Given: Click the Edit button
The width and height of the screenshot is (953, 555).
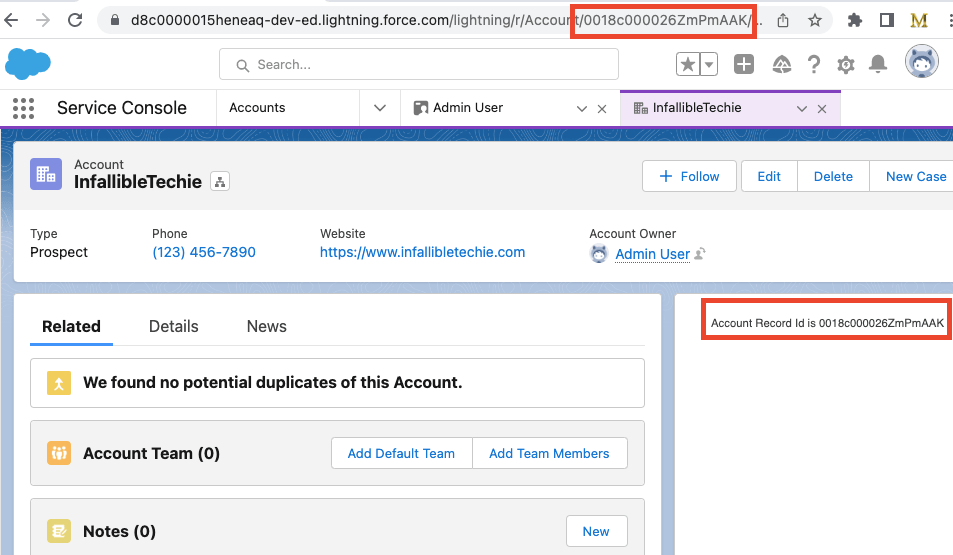Looking at the screenshot, I should pyautogui.click(x=769, y=176).
